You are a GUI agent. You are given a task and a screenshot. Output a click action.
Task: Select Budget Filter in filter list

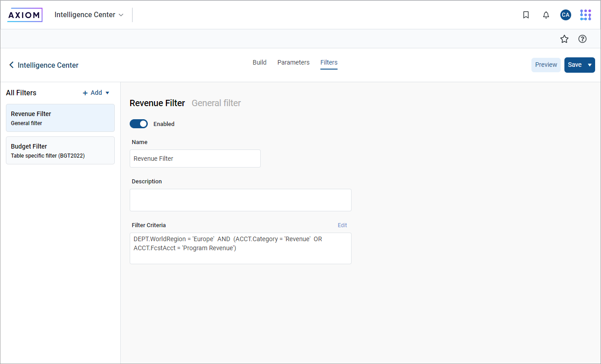point(60,150)
